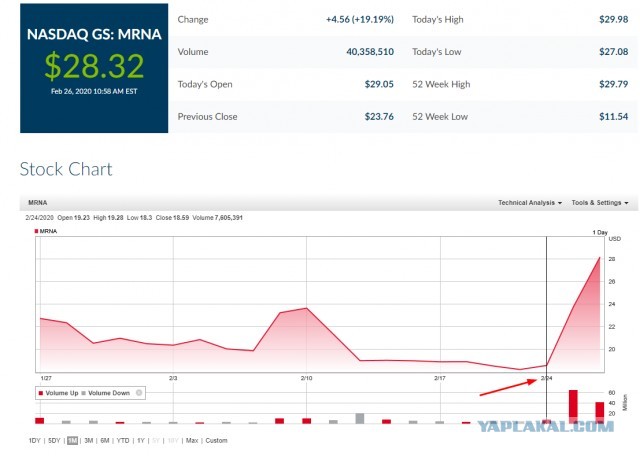The height and width of the screenshot is (456, 640).
Task: Select the 6M time range
Action: click(105, 440)
